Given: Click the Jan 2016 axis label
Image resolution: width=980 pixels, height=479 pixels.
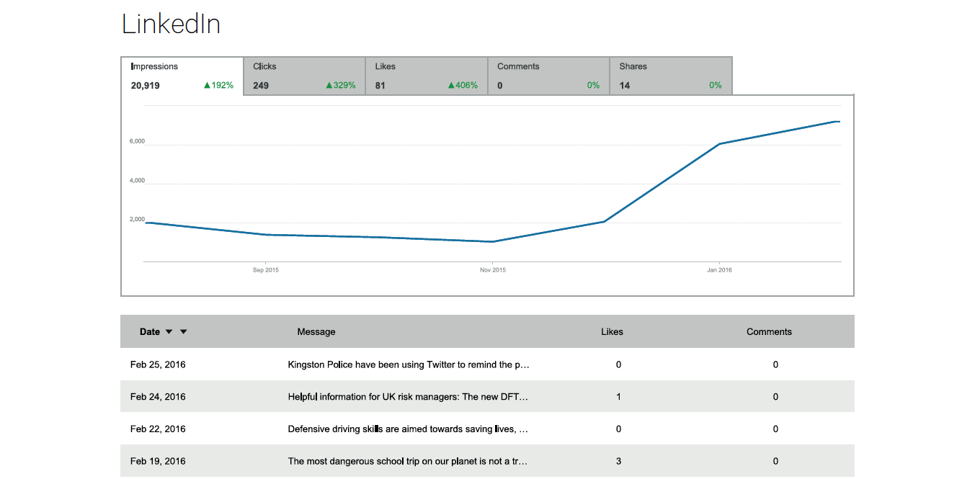Looking at the screenshot, I should [719, 270].
